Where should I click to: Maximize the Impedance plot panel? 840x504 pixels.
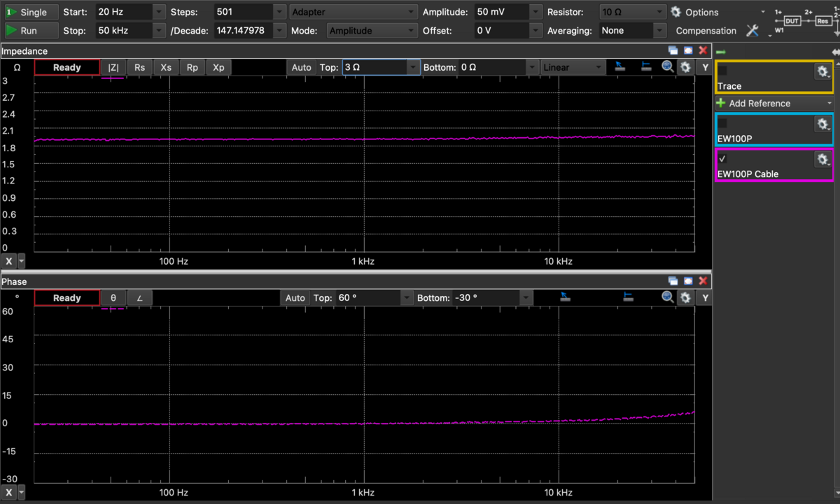point(688,50)
